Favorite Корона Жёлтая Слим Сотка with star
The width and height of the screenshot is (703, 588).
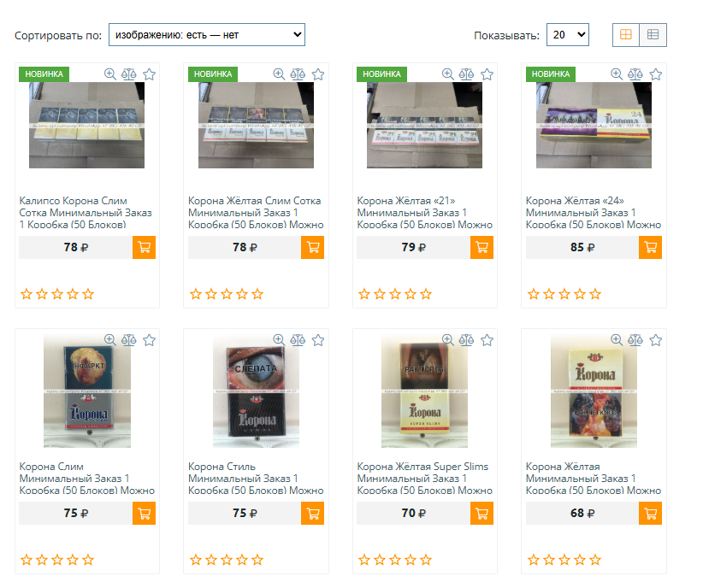coord(318,74)
